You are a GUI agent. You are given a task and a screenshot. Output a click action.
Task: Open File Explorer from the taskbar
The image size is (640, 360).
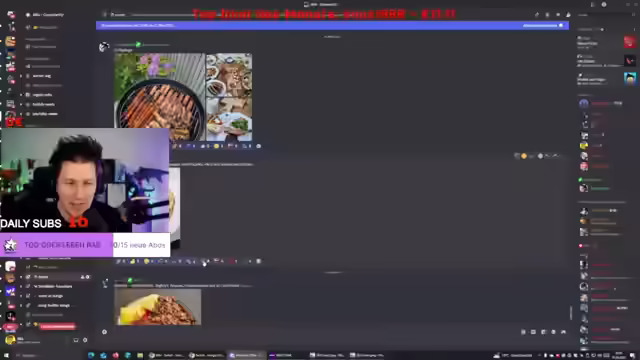pos(140,355)
